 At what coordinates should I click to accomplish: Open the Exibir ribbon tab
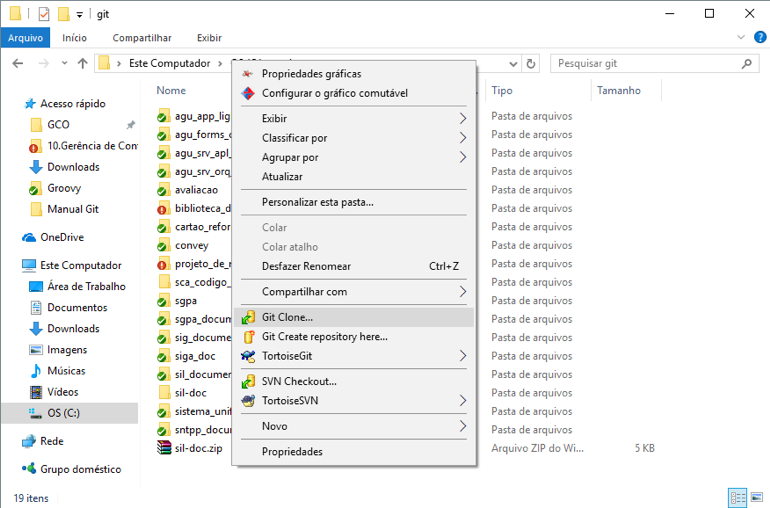click(x=209, y=38)
